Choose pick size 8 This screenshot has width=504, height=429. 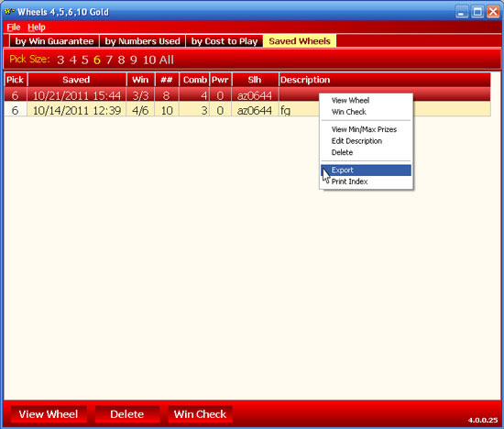(x=121, y=60)
